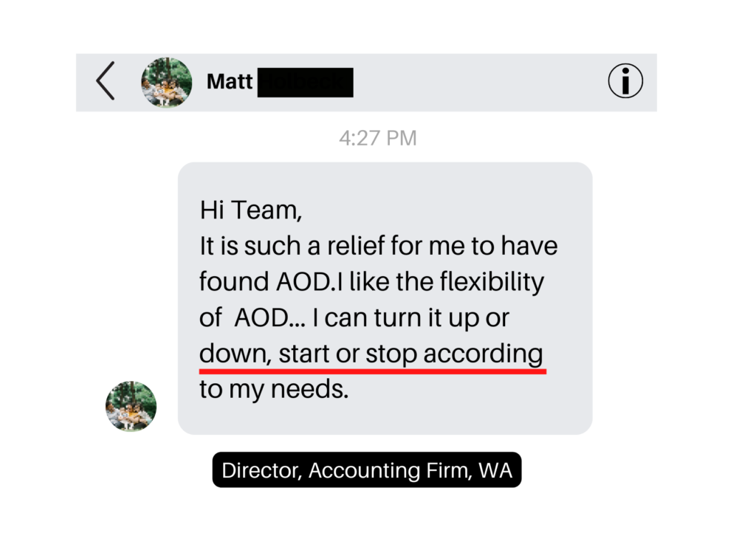
Task: Click the text 'found AOD.I like the flexibility'
Action: tap(371, 281)
